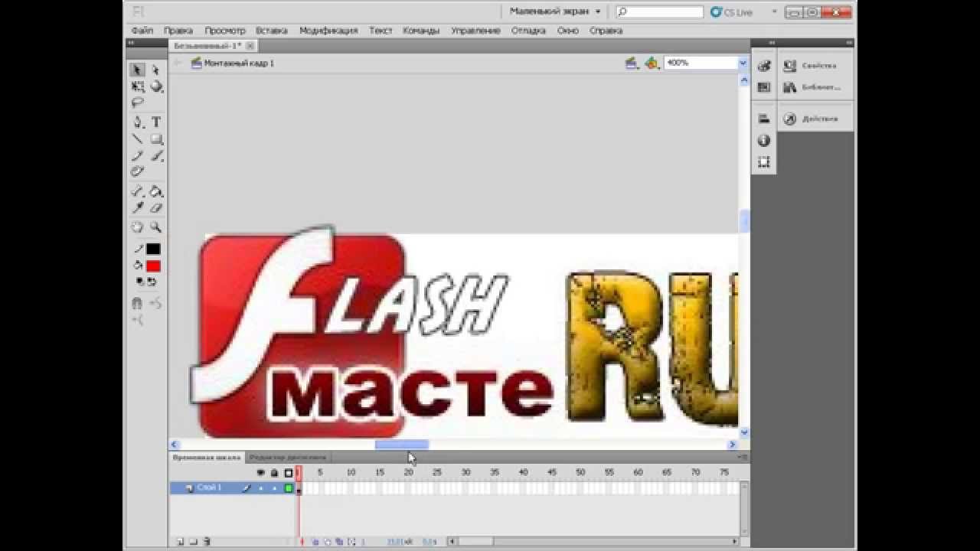The width and height of the screenshot is (980, 551).
Task: Toggle show all layers as outlines
Action: click(x=288, y=473)
